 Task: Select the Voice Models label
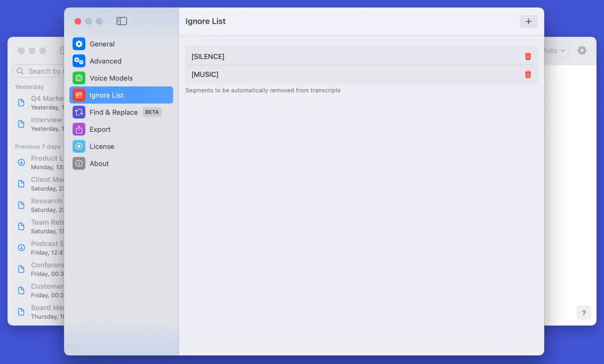pos(111,78)
